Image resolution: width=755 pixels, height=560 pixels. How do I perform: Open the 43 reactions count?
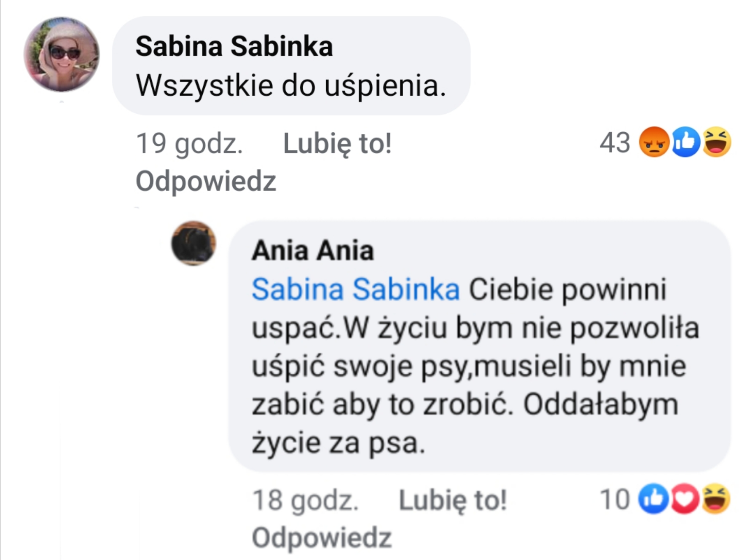(x=615, y=142)
